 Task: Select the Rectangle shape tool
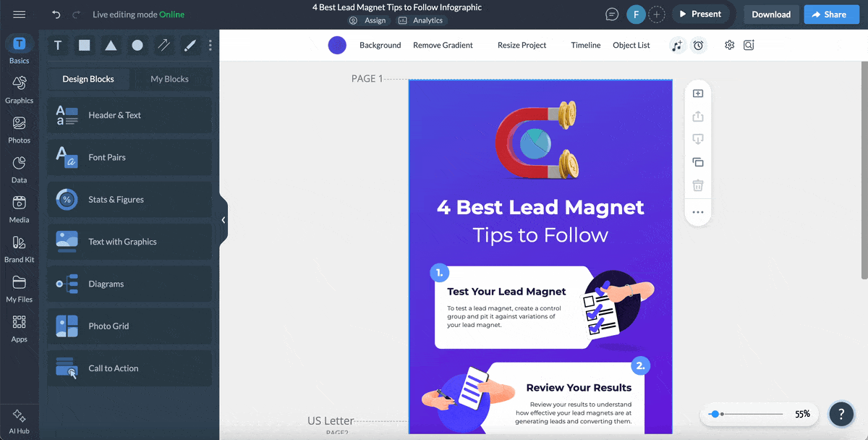[84, 45]
